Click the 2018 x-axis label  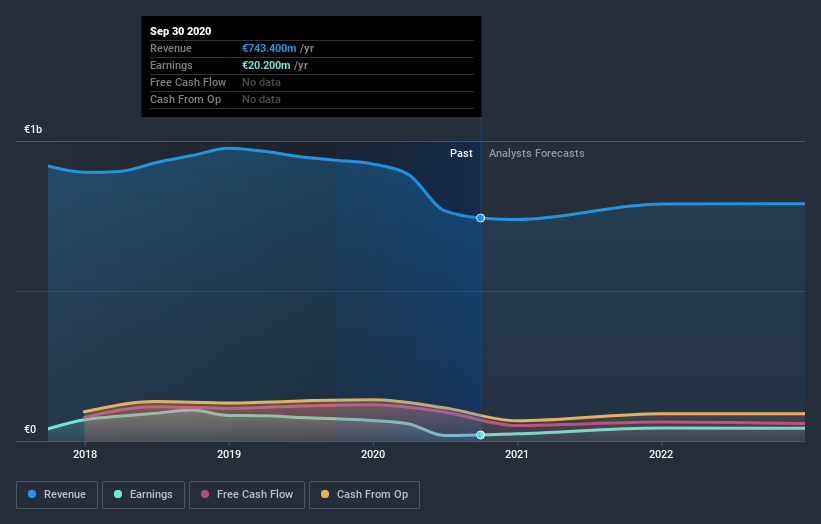pyautogui.click(x=85, y=454)
